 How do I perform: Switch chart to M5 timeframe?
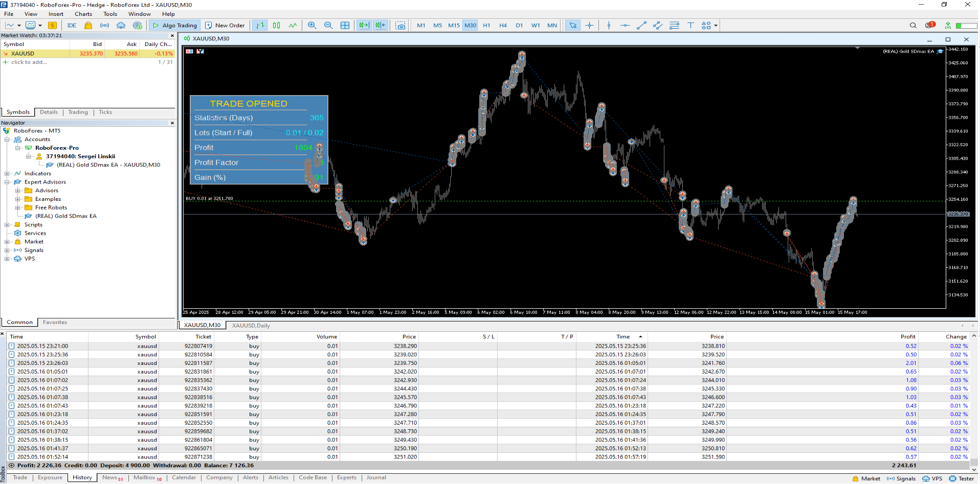437,25
